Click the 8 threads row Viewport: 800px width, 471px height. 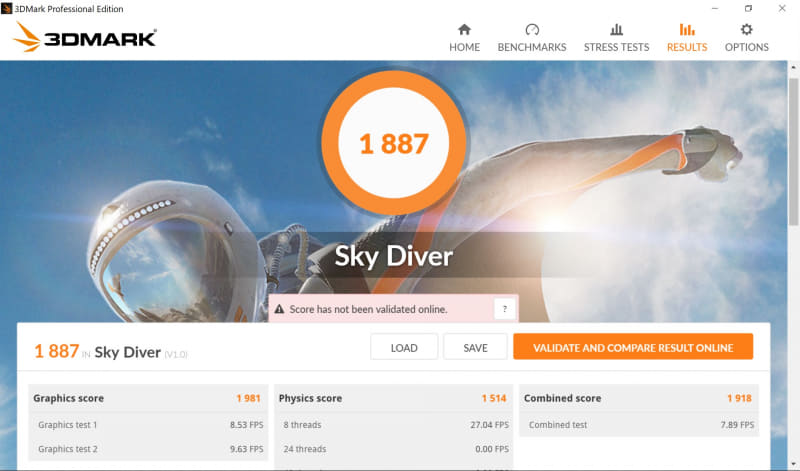(393, 425)
